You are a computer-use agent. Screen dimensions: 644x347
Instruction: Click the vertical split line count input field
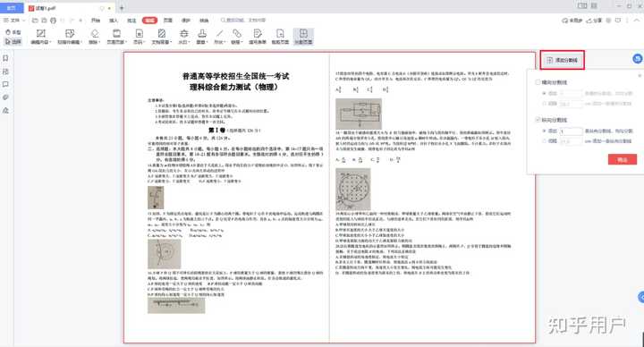(x=571, y=131)
